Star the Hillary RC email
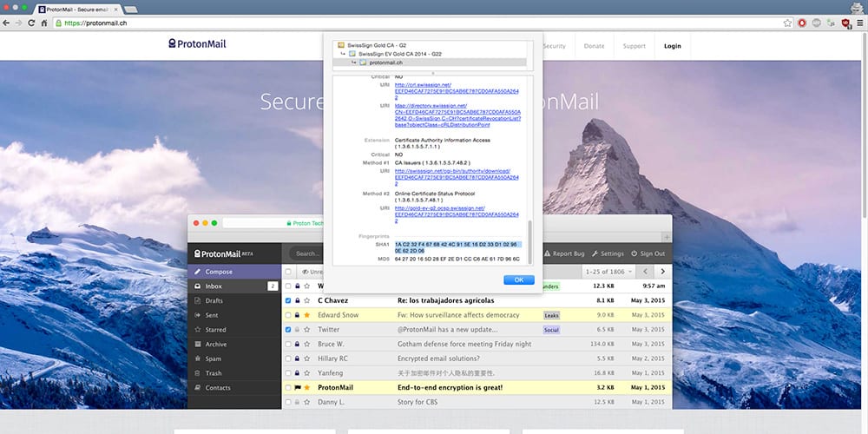The width and height of the screenshot is (868, 434). click(306, 358)
